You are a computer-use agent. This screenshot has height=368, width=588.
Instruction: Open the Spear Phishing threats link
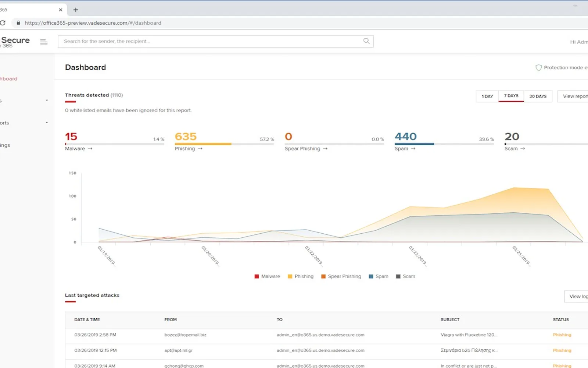tap(302, 149)
